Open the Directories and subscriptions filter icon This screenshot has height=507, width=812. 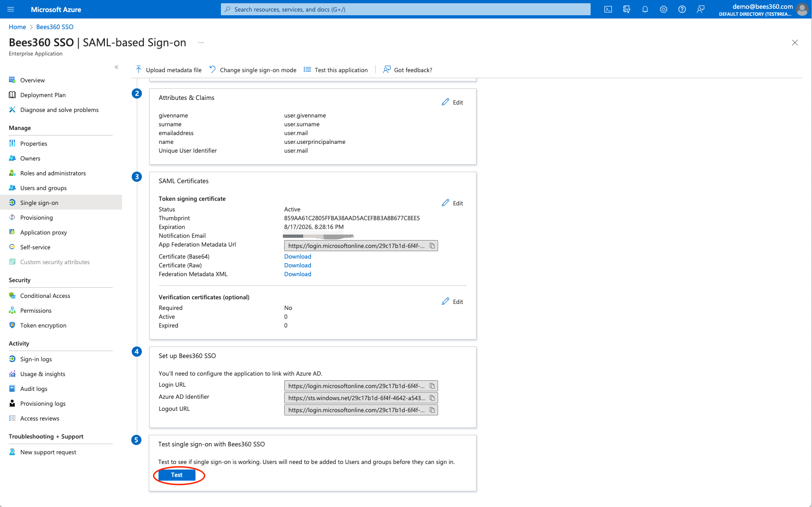pos(627,9)
